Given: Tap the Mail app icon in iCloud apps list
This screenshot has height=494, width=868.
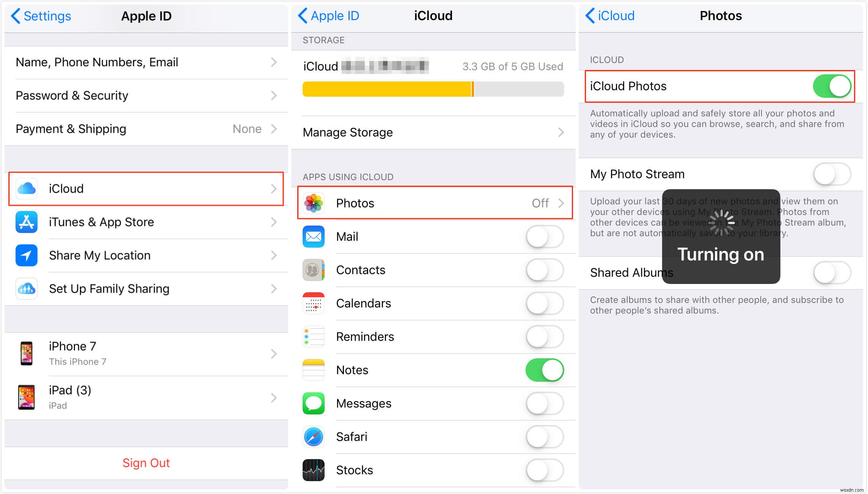Looking at the screenshot, I should coord(314,237).
